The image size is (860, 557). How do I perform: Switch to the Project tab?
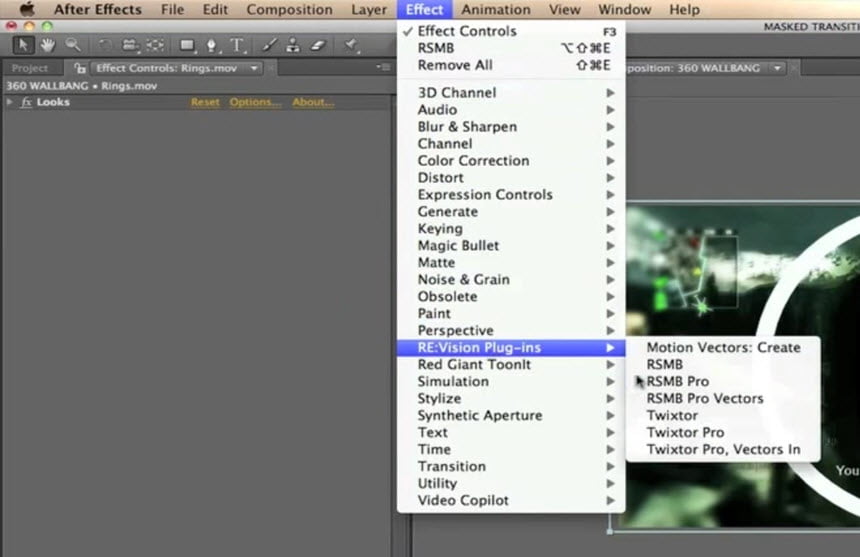(30, 69)
